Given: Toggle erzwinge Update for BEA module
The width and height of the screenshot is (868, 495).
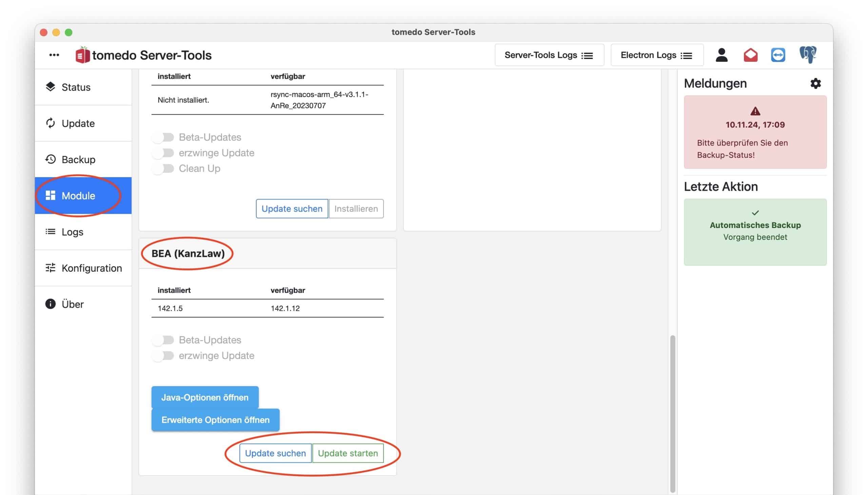Looking at the screenshot, I should [x=163, y=355].
